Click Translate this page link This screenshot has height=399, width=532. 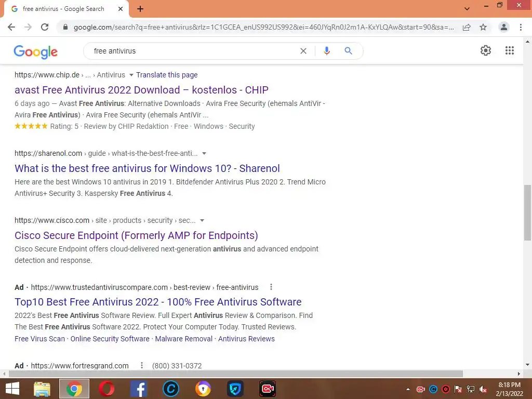(x=167, y=75)
